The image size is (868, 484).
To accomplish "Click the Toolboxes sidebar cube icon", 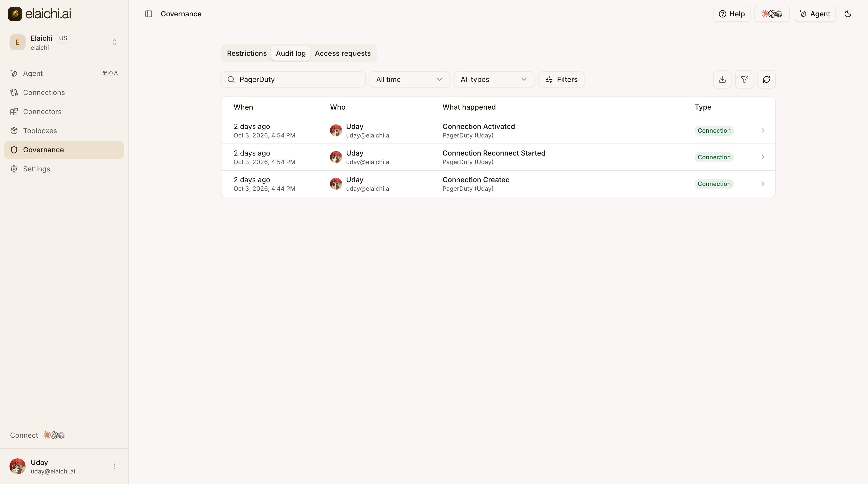I will (14, 131).
